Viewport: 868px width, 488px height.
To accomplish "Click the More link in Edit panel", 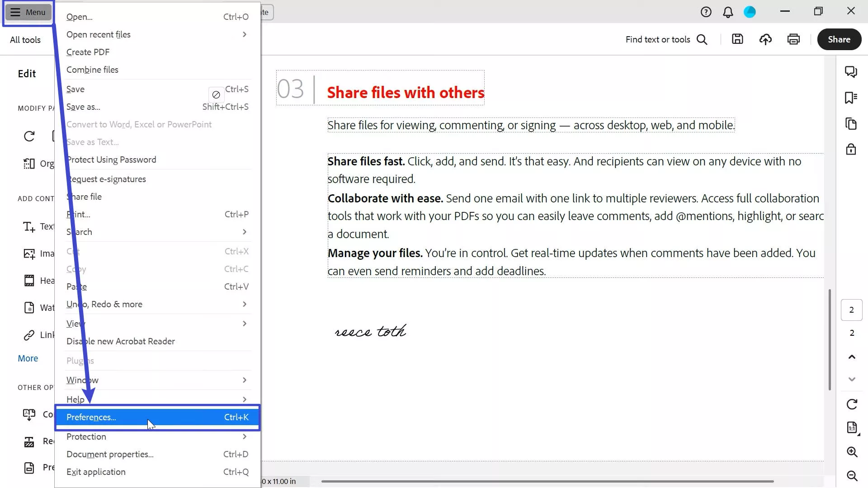I will click(x=28, y=358).
